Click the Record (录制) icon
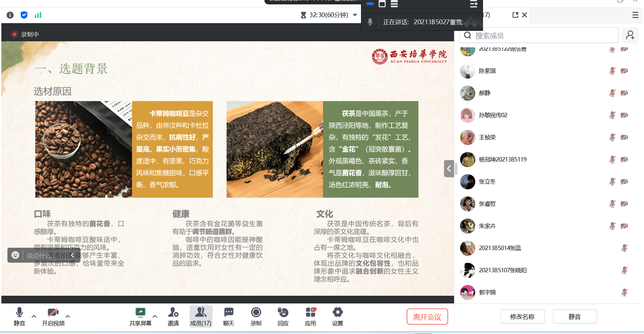 pyautogui.click(x=256, y=313)
